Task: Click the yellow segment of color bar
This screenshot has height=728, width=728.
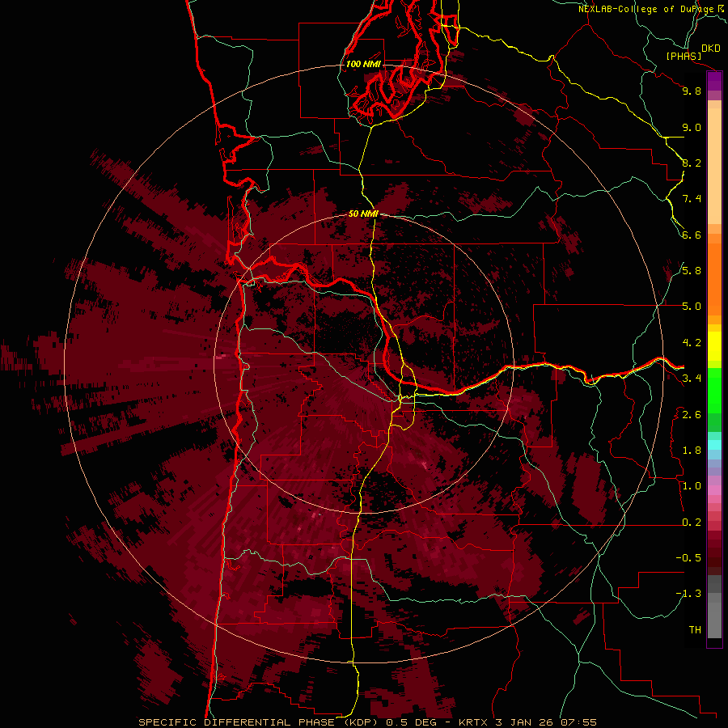Action: [x=714, y=346]
